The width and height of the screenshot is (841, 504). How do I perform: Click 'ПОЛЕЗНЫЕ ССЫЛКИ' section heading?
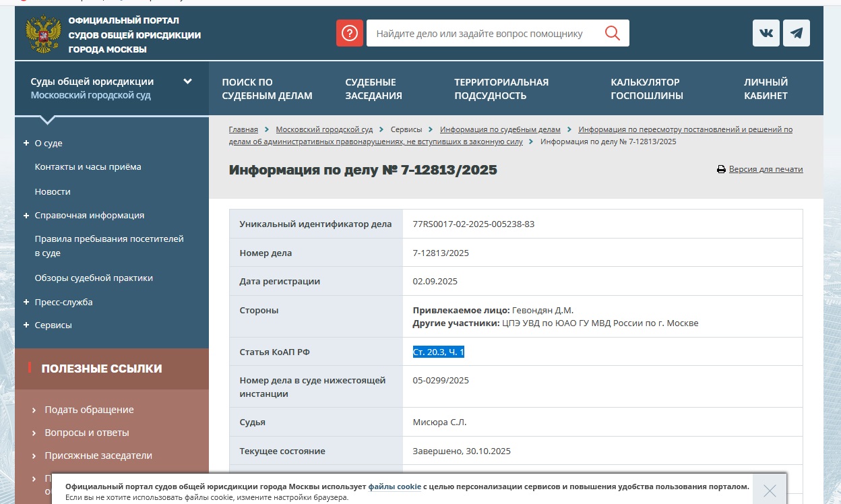pos(102,369)
